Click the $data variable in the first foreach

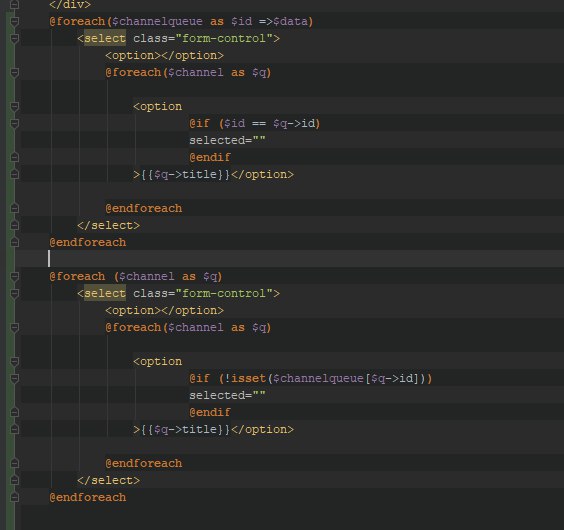point(291,22)
